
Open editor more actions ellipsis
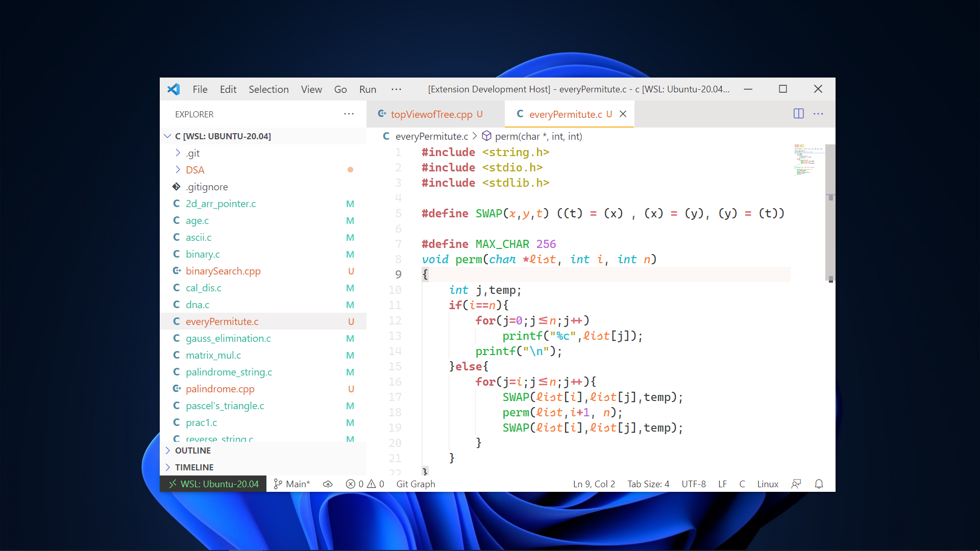point(818,114)
